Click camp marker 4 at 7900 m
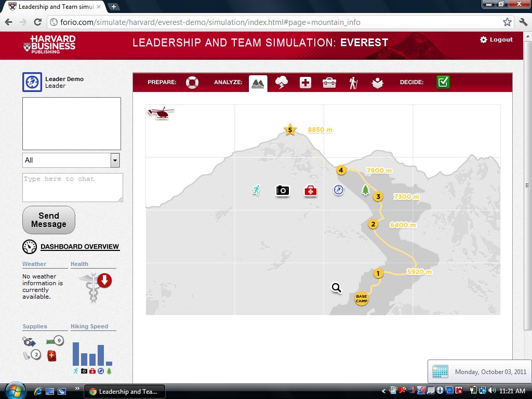This screenshot has width=532, height=399. click(341, 170)
